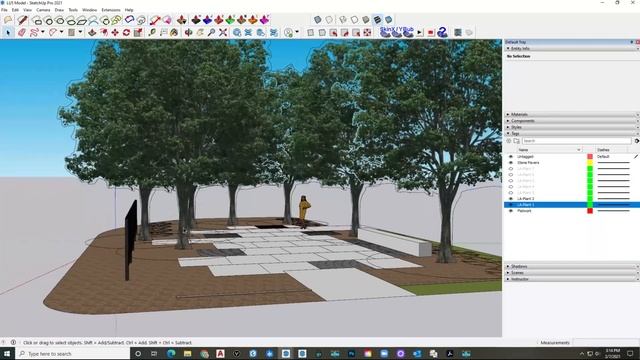Show the LA-Plant 4 tag

[x=511, y=187]
